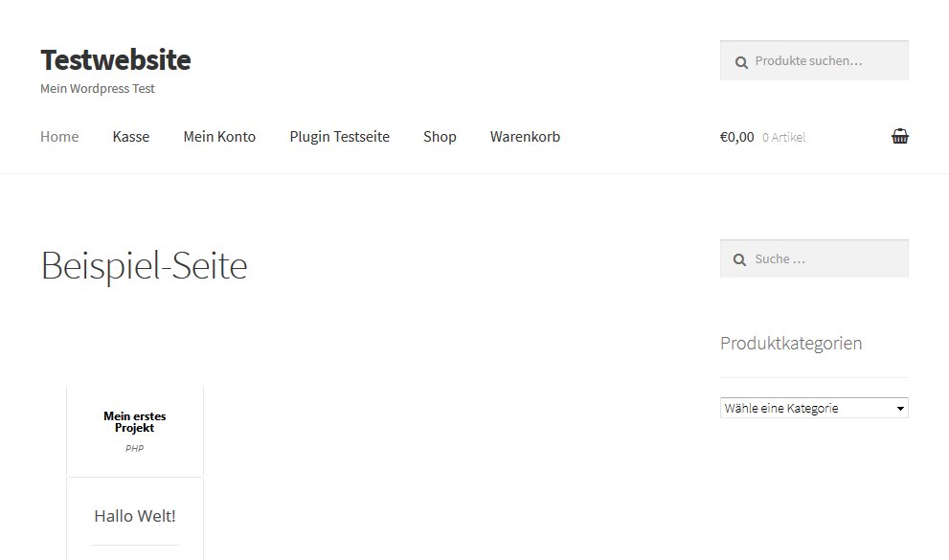Click magnifier icon in Produkte suchen field

740,61
